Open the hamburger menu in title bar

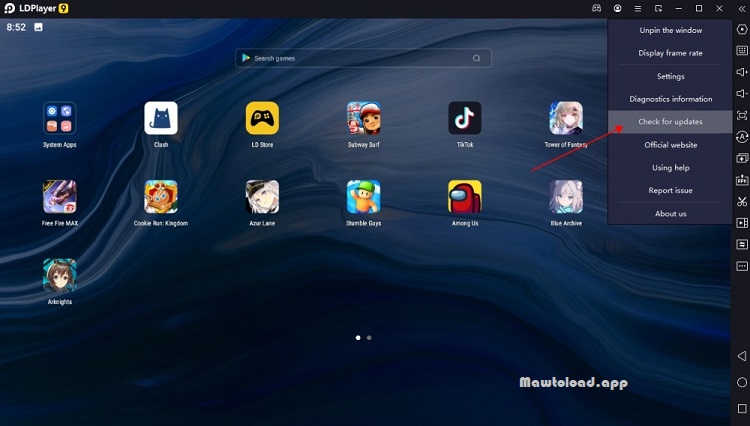pyautogui.click(x=638, y=9)
